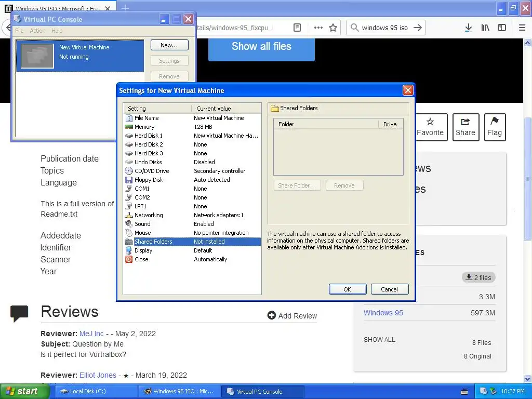
Task: Select the Hard Disk 3 icon
Action: click(x=129, y=153)
